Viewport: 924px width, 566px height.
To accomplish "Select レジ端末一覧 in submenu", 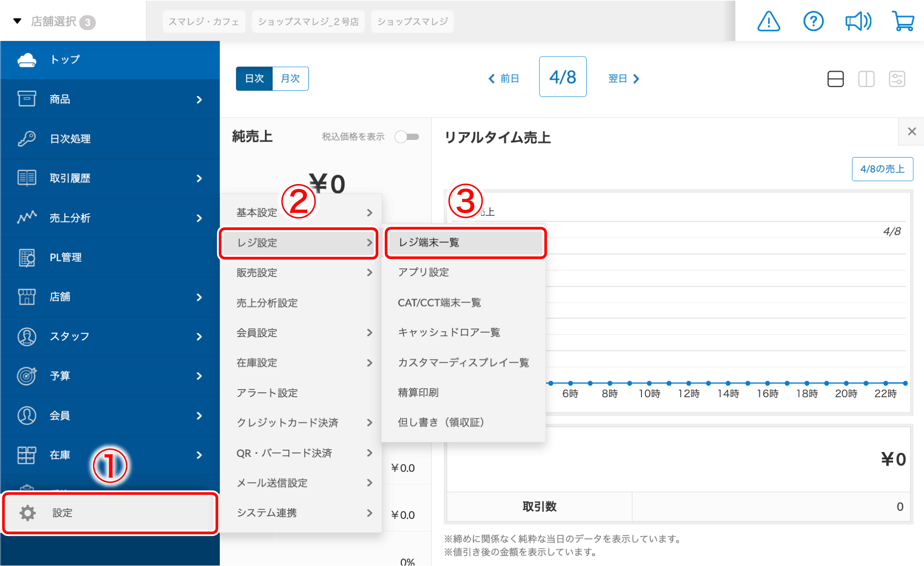I will pos(465,242).
